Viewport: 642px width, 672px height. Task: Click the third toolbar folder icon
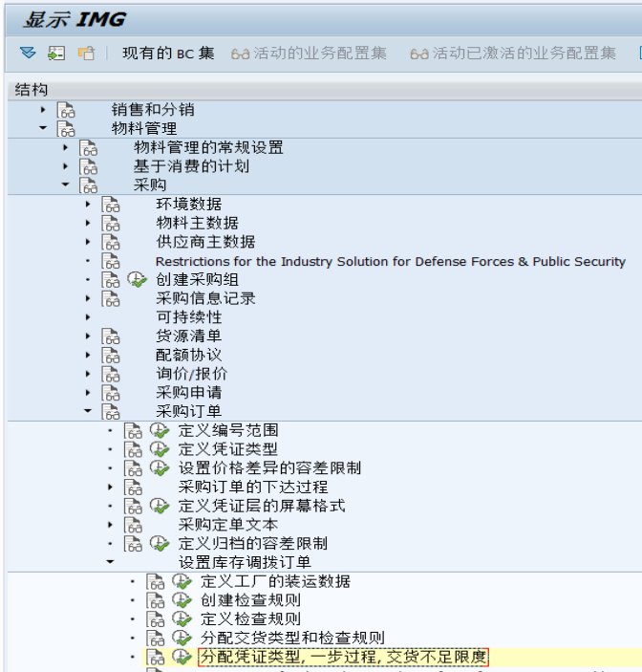(86, 54)
